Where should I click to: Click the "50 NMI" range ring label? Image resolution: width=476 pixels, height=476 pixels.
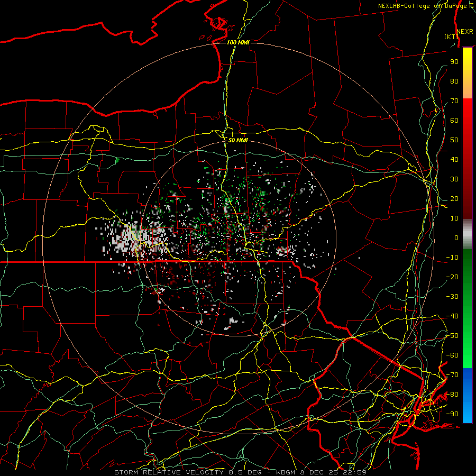[x=238, y=140]
